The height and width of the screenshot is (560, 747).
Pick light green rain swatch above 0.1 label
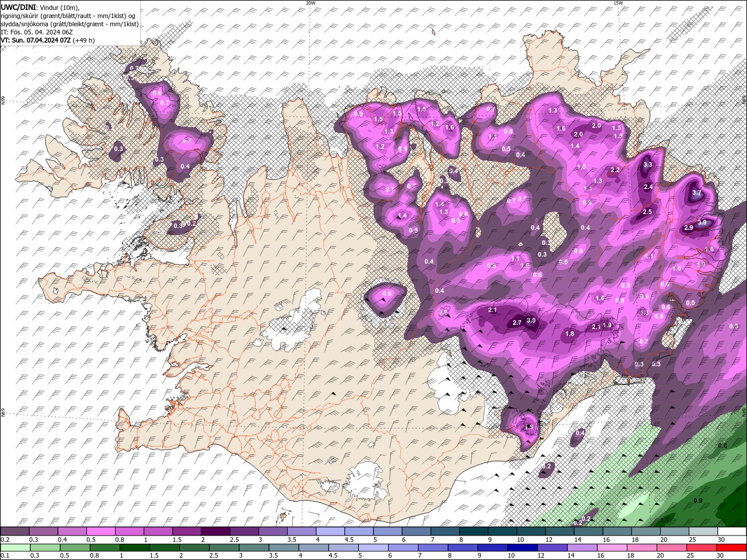click(x=15, y=547)
